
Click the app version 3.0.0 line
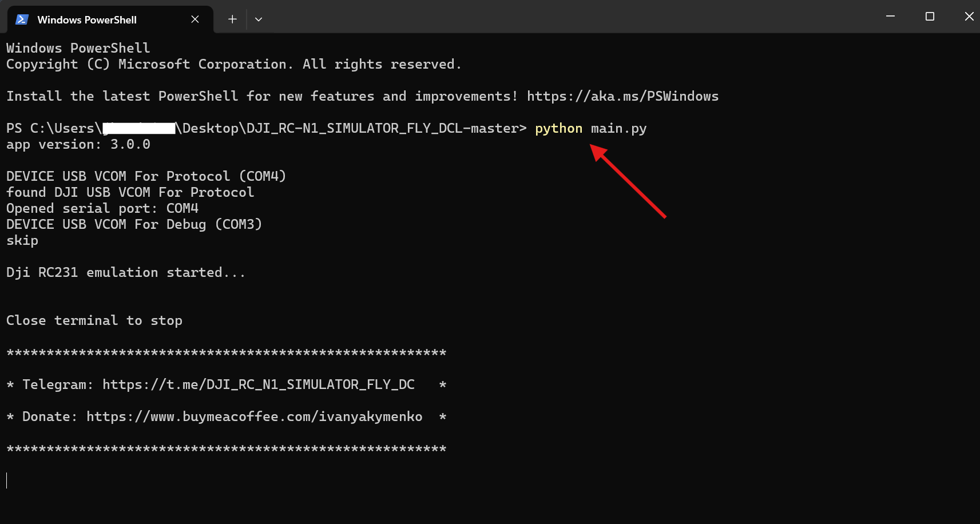[x=78, y=144]
